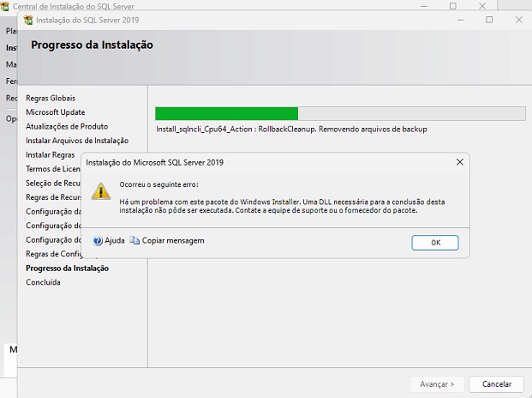The height and width of the screenshot is (398, 532).
Task: Click the Copiar mensagem copy icon
Action: [x=134, y=240]
